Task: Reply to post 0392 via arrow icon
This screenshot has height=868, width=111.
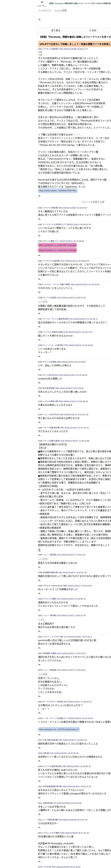Action: point(39,396)
